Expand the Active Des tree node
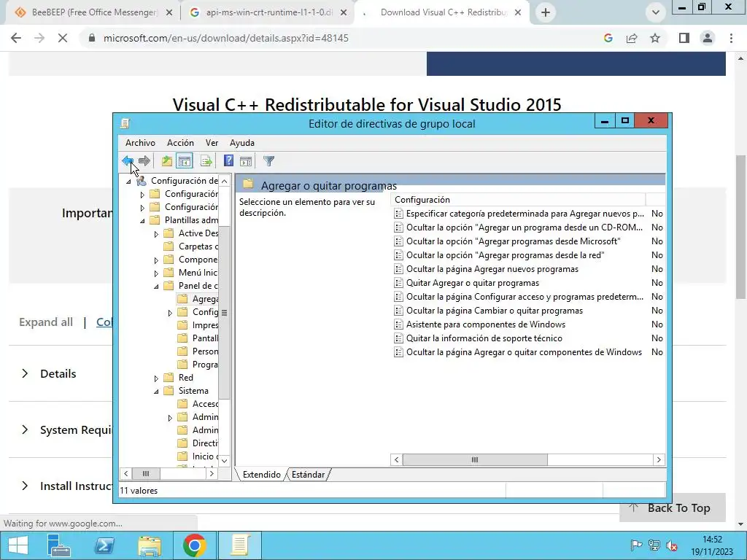Image resolution: width=747 pixels, height=560 pixels. point(156,234)
